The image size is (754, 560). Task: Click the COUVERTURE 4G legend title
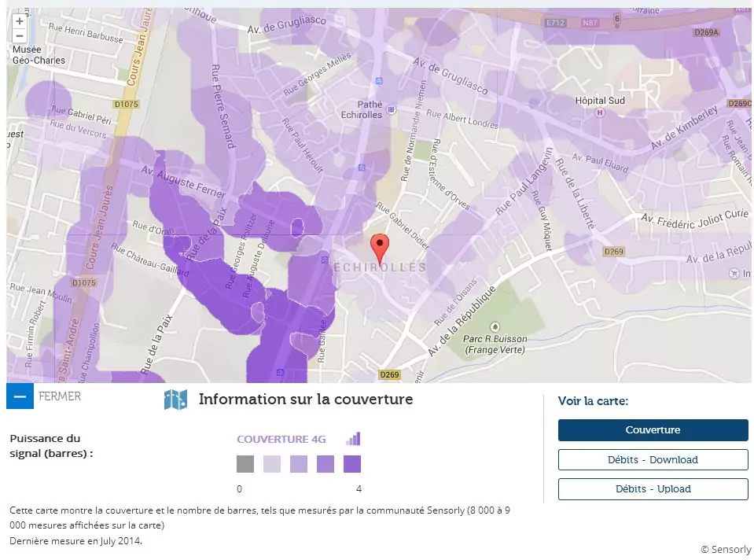coord(281,439)
